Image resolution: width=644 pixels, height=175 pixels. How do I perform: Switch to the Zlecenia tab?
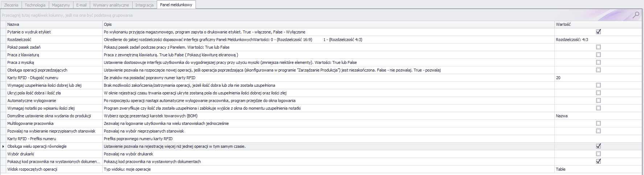pos(11,5)
